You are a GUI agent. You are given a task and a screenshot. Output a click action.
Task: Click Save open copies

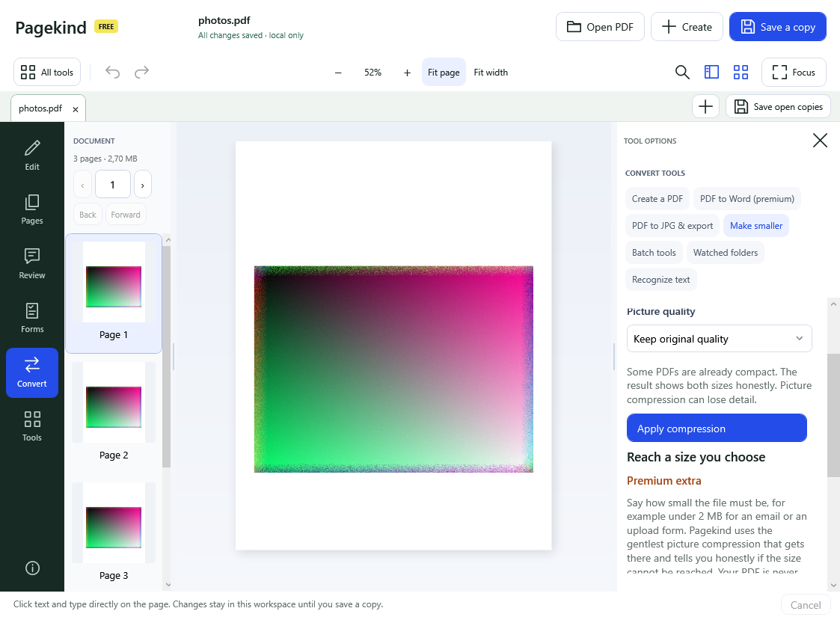[778, 107]
